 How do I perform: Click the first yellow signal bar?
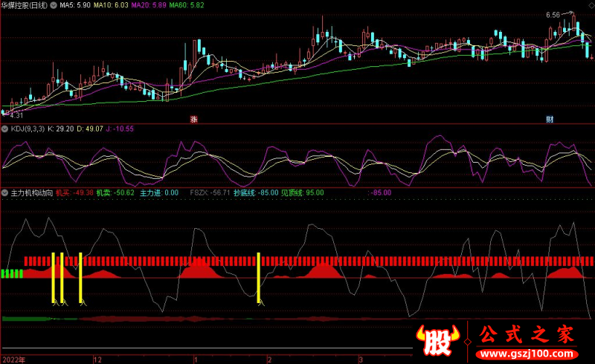coord(53,278)
